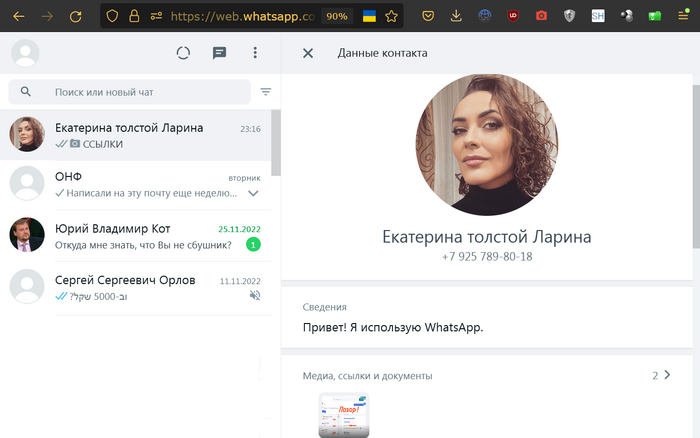Open the shared media thumbnail
The height and width of the screenshot is (438, 700).
[343, 415]
